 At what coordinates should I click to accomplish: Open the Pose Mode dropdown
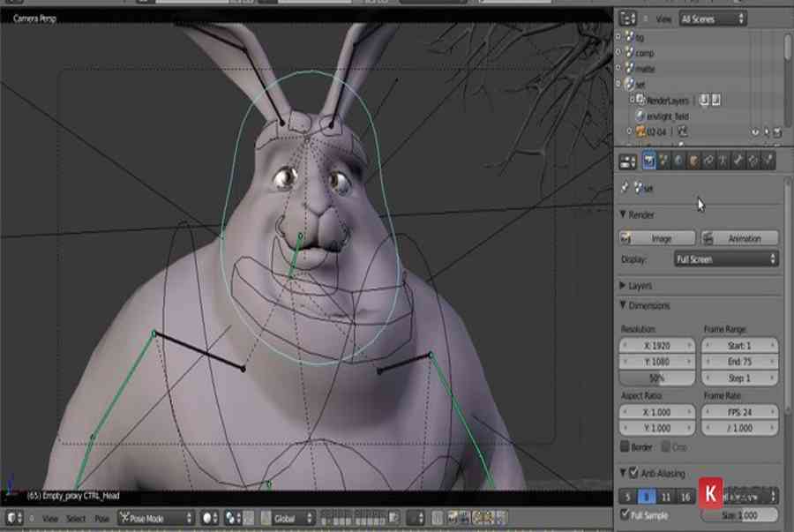(156, 518)
